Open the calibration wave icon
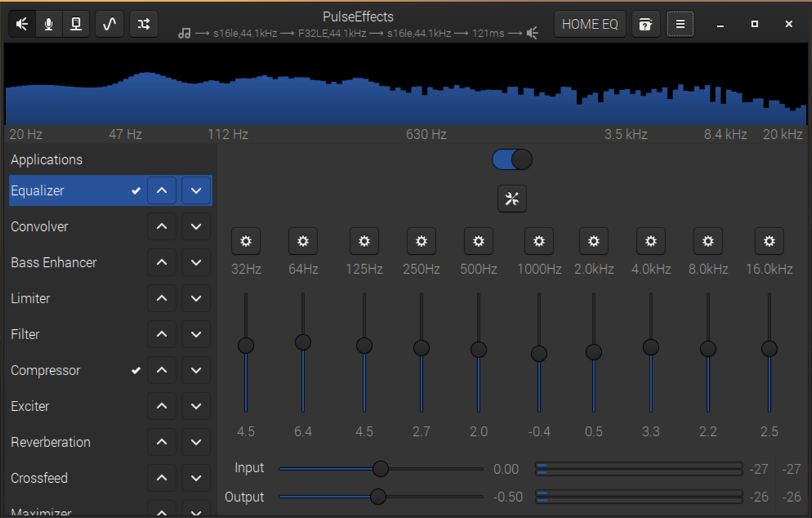Image resolution: width=812 pixels, height=518 pixels. point(110,24)
